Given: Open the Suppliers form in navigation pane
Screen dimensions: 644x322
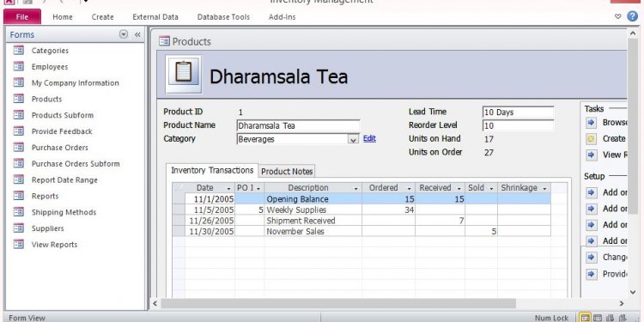Looking at the screenshot, I should pos(47,228).
